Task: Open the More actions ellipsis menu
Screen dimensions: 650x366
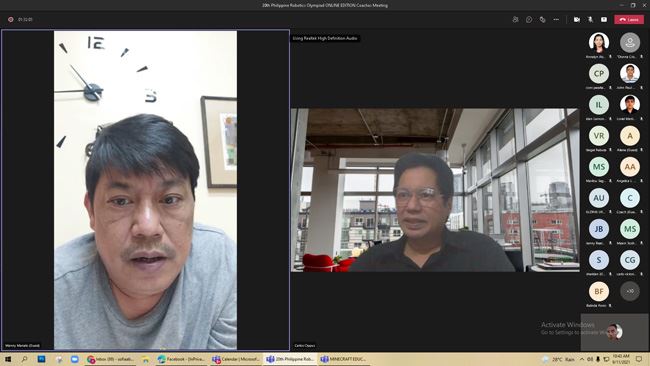Action: tap(556, 19)
